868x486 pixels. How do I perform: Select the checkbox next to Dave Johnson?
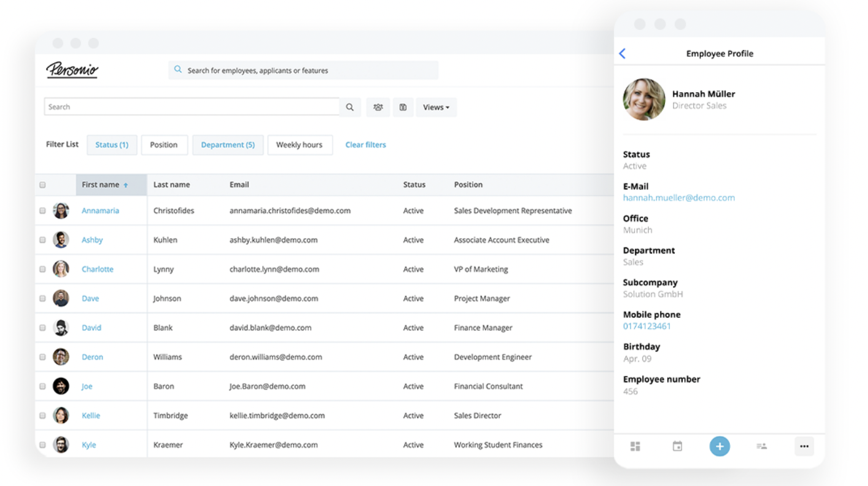click(x=43, y=298)
